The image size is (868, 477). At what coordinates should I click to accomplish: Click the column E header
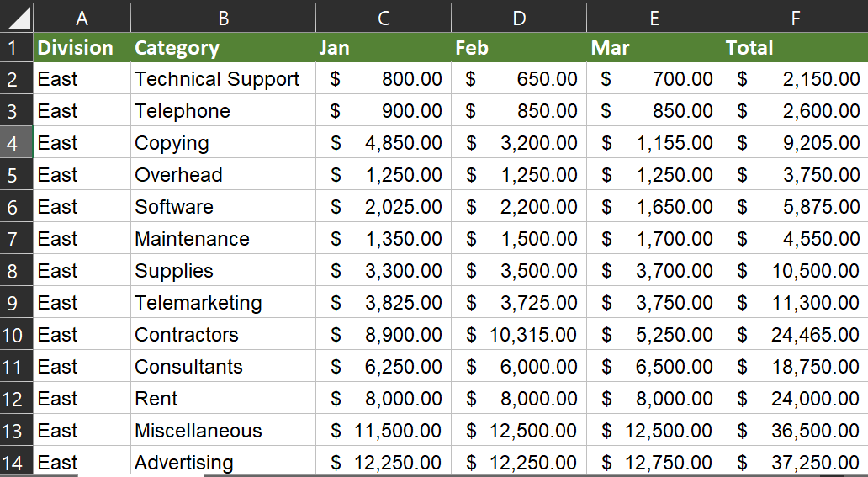click(x=654, y=17)
